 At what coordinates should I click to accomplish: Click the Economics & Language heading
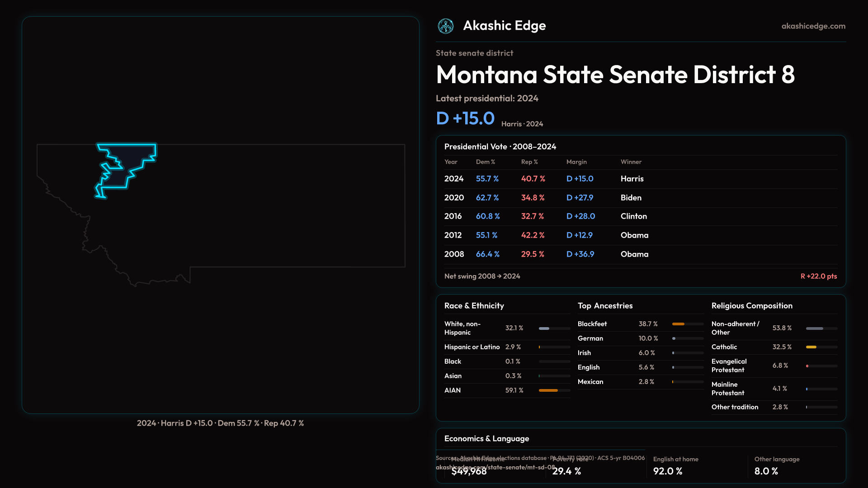486,439
